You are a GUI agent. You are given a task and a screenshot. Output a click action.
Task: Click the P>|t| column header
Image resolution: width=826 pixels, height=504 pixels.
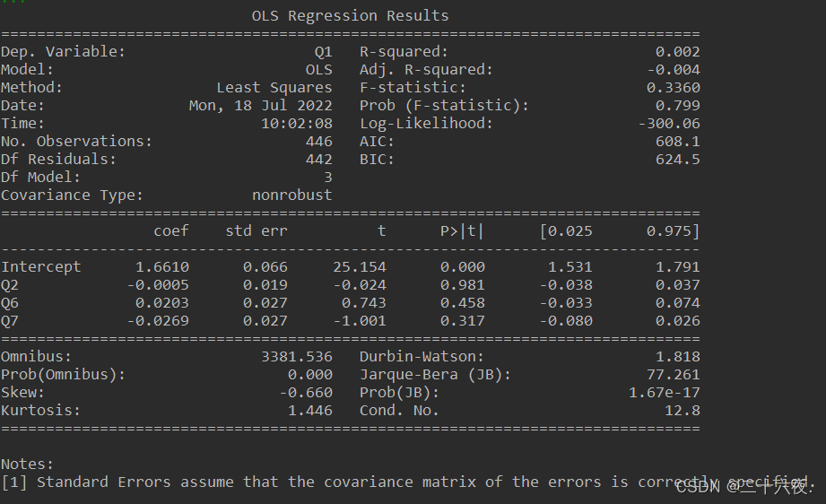(462, 231)
